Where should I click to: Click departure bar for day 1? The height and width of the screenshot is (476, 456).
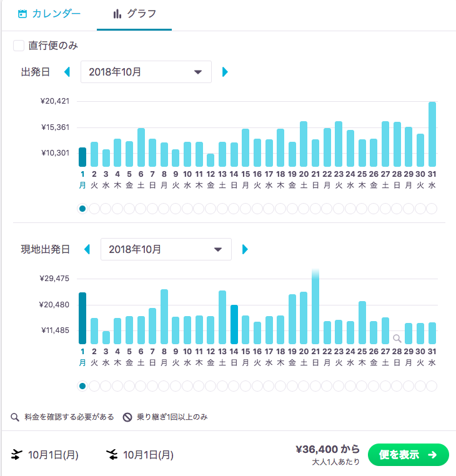point(82,157)
